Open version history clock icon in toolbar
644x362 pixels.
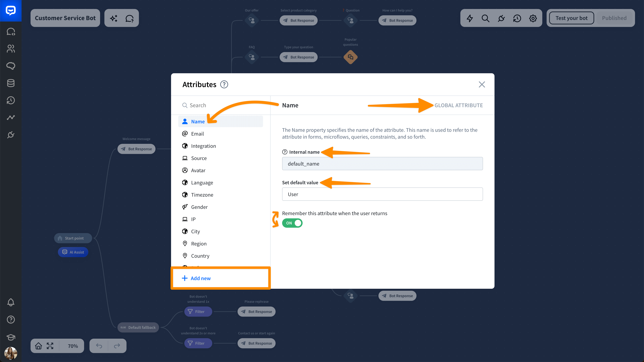517,18
